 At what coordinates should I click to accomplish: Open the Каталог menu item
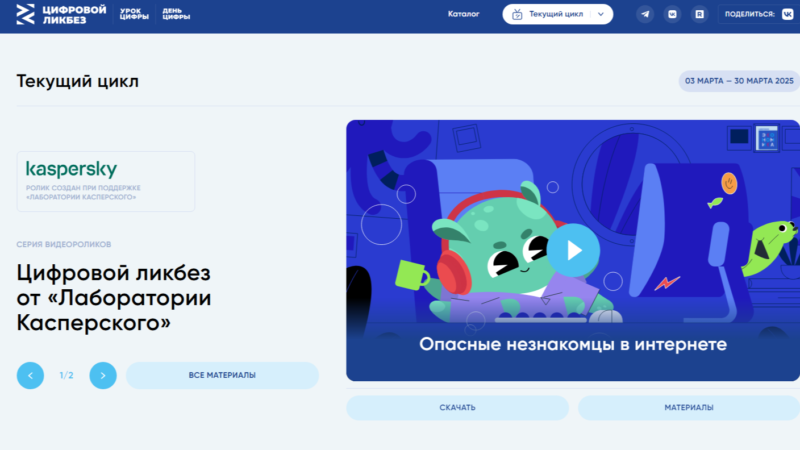click(463, 14)
